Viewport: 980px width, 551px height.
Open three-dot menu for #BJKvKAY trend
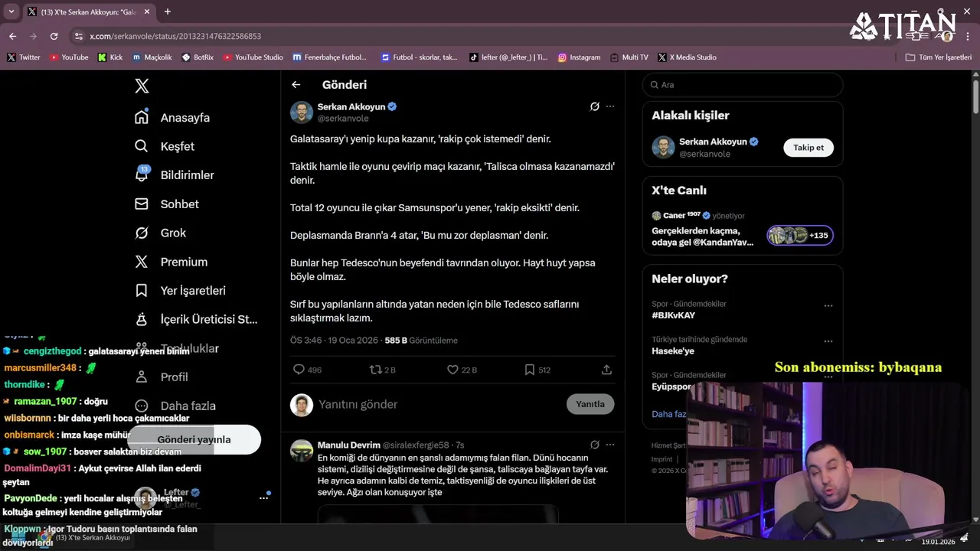pos(828,305)
